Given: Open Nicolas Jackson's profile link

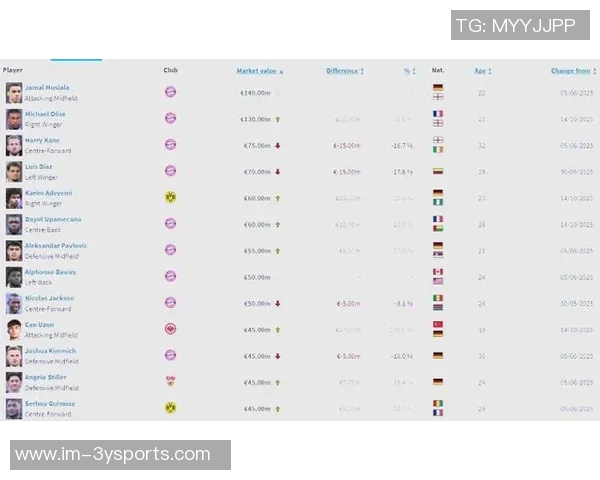Looking at the screenshot, I should pyautogui.click(x=49, y=298).
